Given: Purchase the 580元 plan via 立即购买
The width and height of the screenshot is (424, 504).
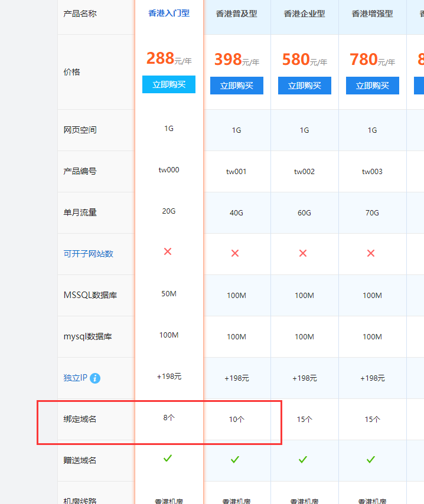Looking at the screenshot, I should 305,86.
